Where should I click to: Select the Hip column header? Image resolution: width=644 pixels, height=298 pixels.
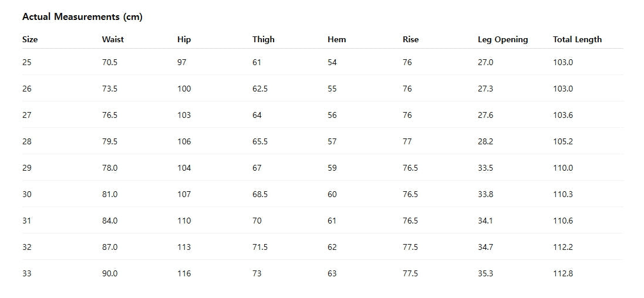[184, 40]
